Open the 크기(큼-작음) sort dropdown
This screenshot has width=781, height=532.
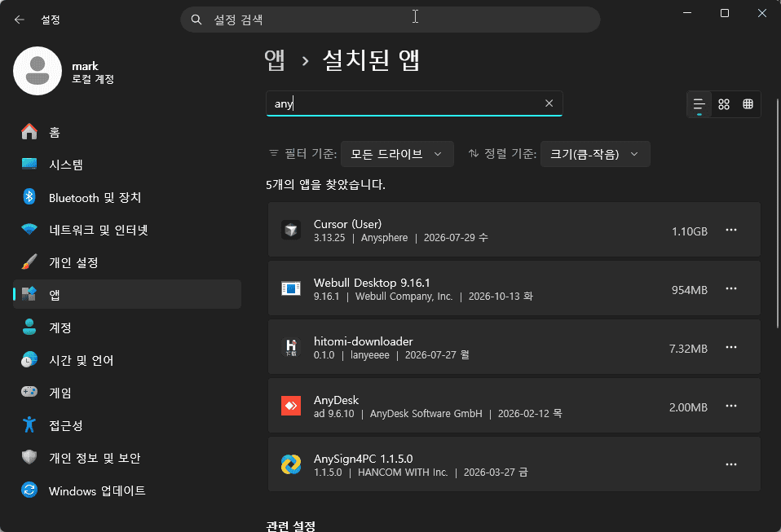click(x=595, y=154)
